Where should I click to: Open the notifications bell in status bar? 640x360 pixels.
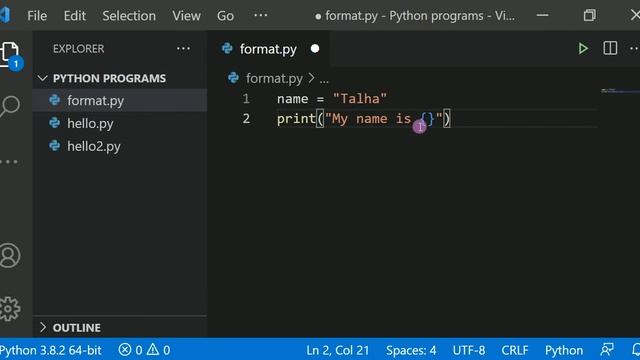[636, 350]
